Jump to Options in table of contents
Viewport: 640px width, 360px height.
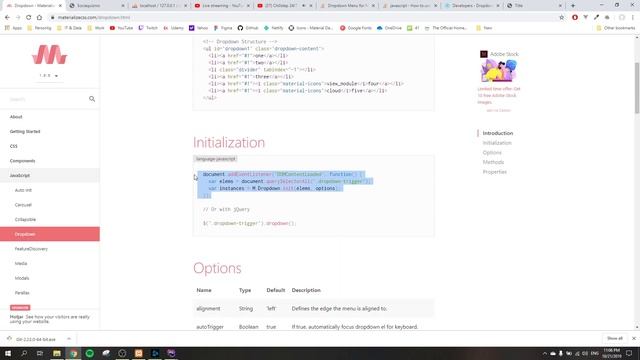[x=492, y=153]
